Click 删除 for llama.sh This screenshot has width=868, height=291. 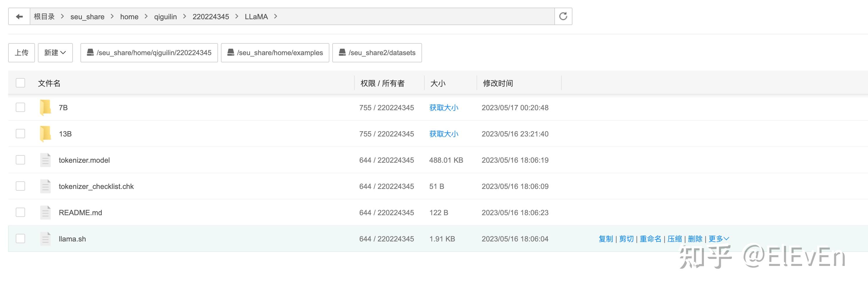click(695, 239)
